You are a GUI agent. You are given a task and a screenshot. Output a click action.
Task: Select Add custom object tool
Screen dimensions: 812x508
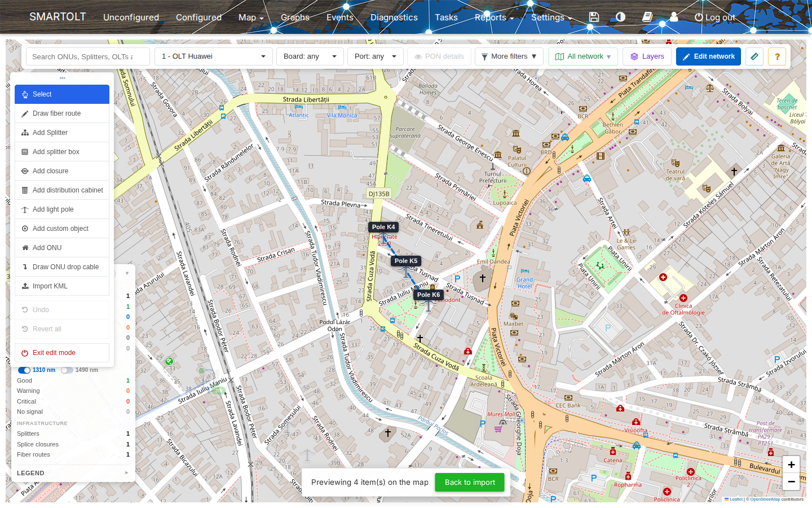coord(62,229)
